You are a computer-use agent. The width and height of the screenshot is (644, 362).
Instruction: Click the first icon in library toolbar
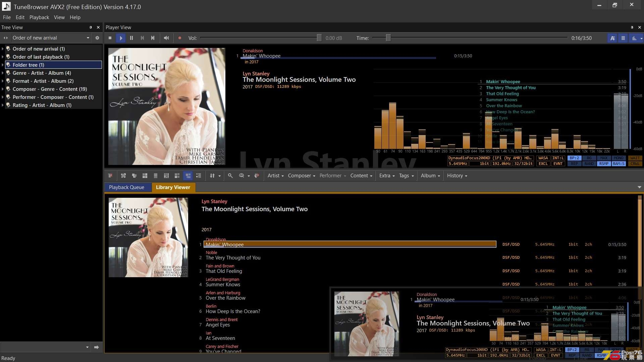(x=110, y=176)
